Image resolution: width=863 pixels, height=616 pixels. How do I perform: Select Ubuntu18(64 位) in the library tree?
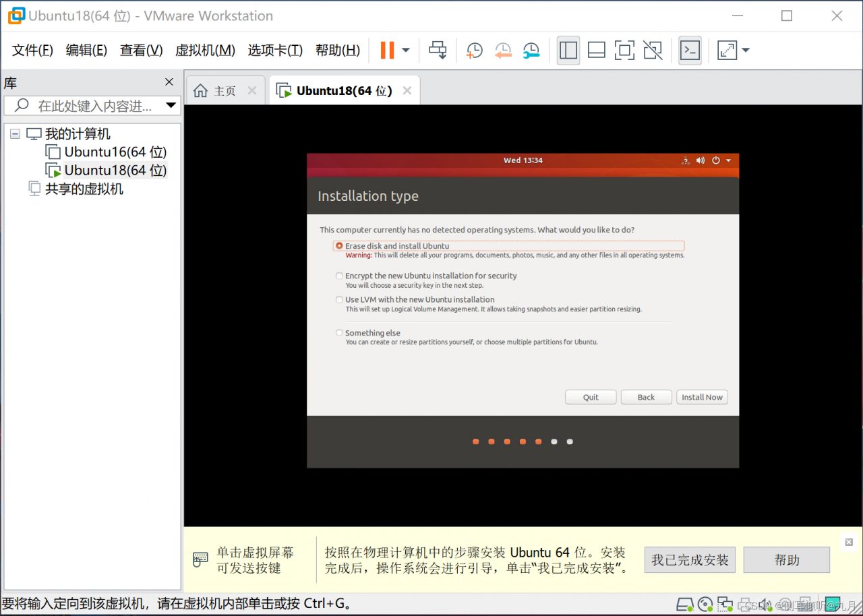tap(115, 171)
